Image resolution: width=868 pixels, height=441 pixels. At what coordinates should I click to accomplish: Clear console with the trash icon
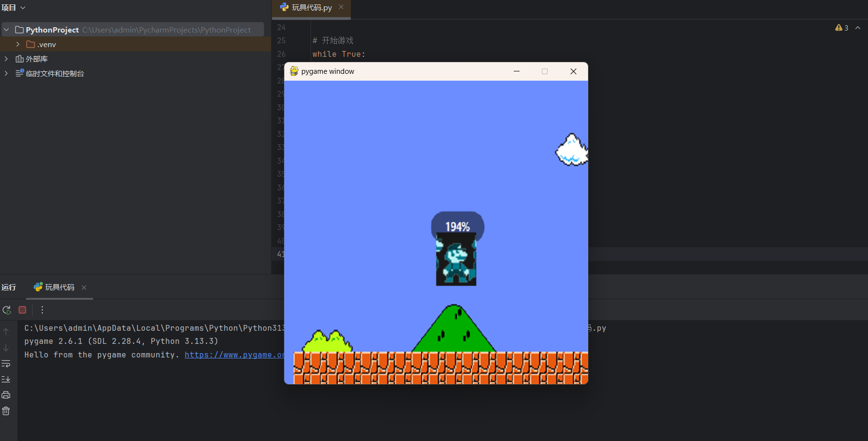(x=6, y=411)
